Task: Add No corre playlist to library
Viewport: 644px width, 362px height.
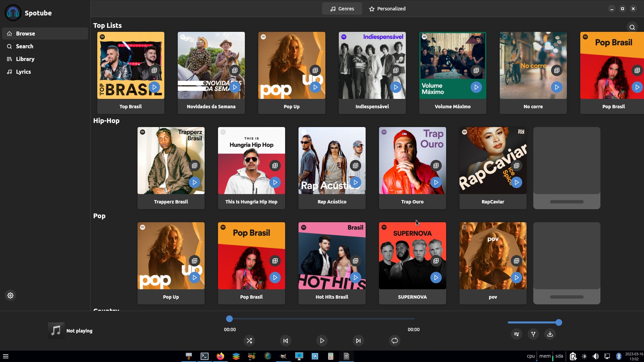Action: 557,70
